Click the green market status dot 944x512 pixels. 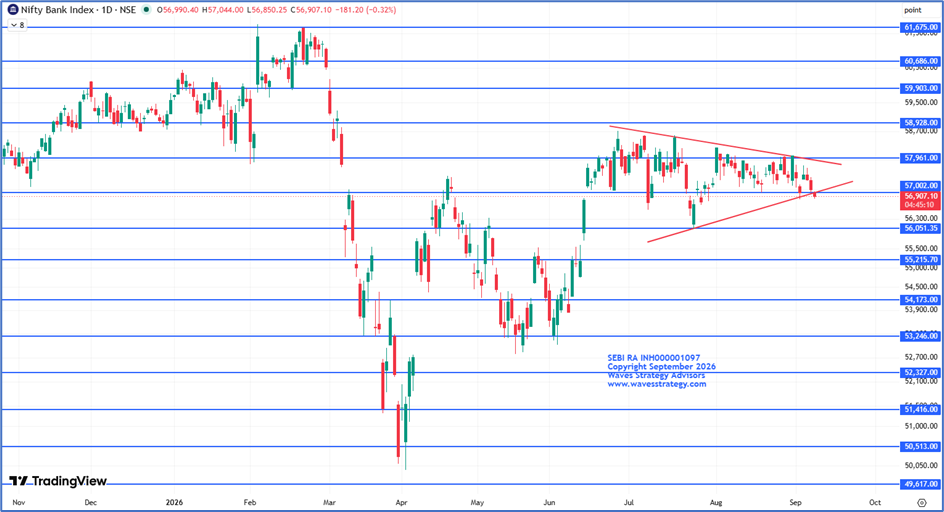point(146,10)
